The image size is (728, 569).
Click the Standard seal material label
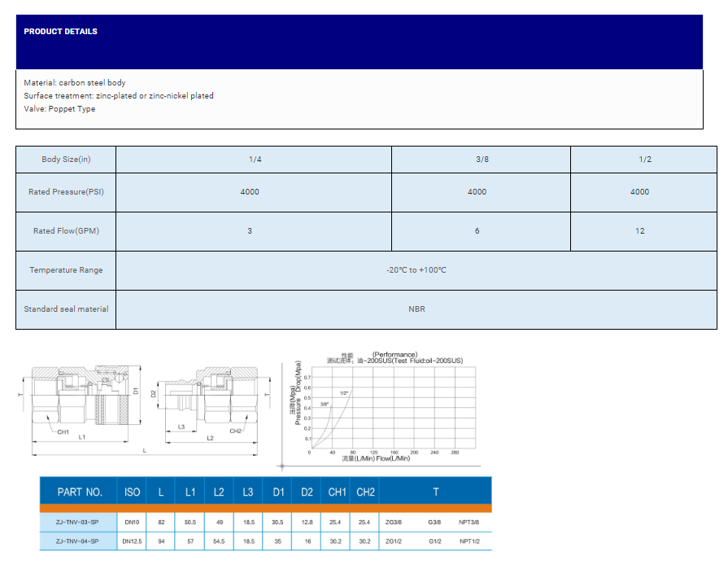coord(66,309)
